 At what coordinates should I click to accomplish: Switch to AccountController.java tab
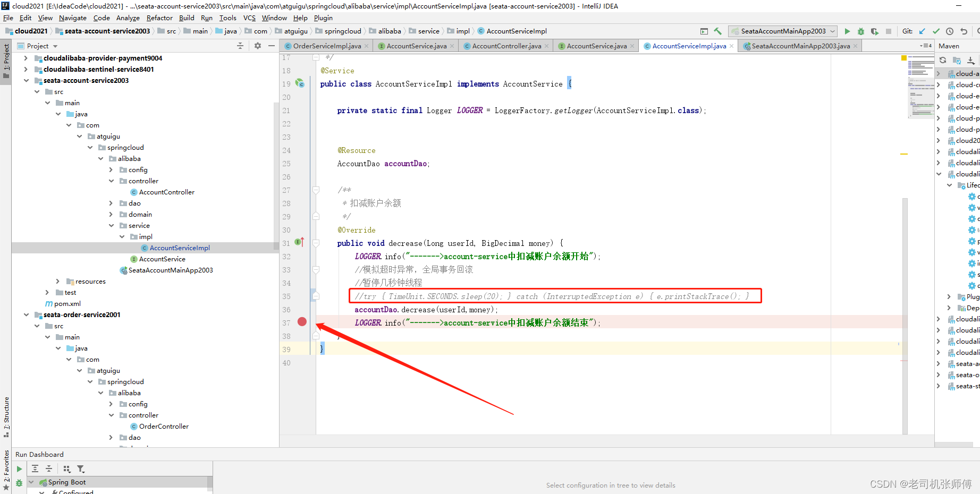pyautogui.click(x=506, y=46)
